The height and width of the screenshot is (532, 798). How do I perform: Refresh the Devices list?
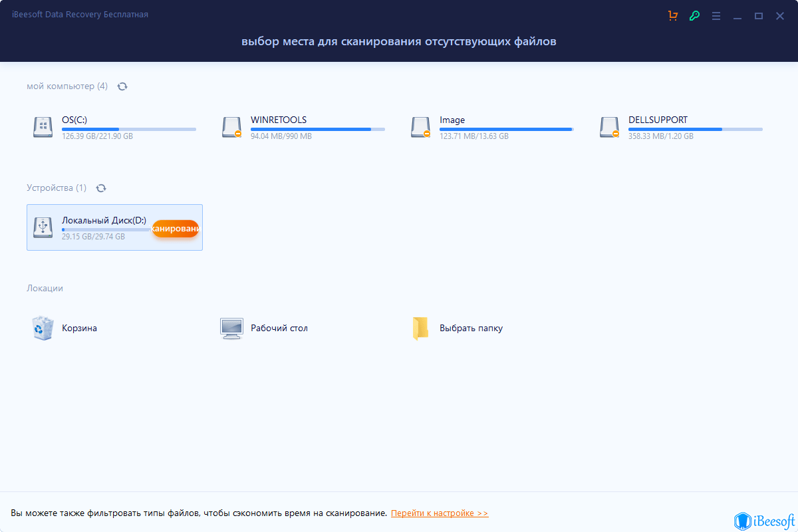[x=101, y=188]
